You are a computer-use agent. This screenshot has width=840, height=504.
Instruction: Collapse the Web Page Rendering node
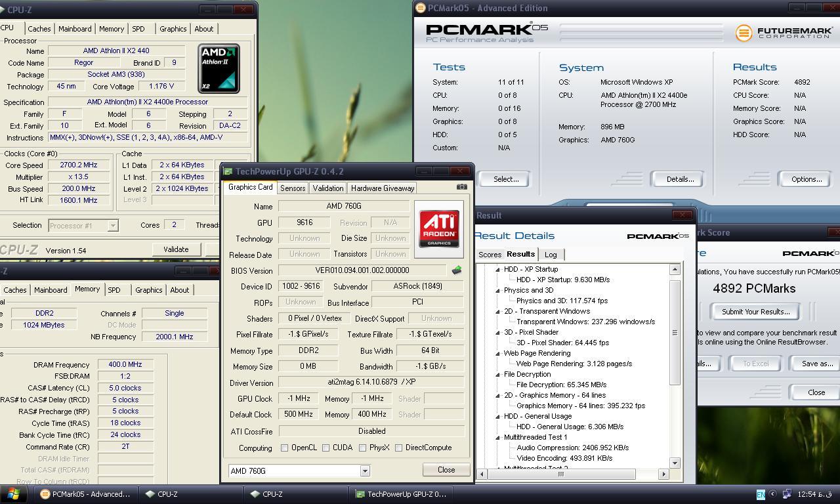(x=497, y=354)
